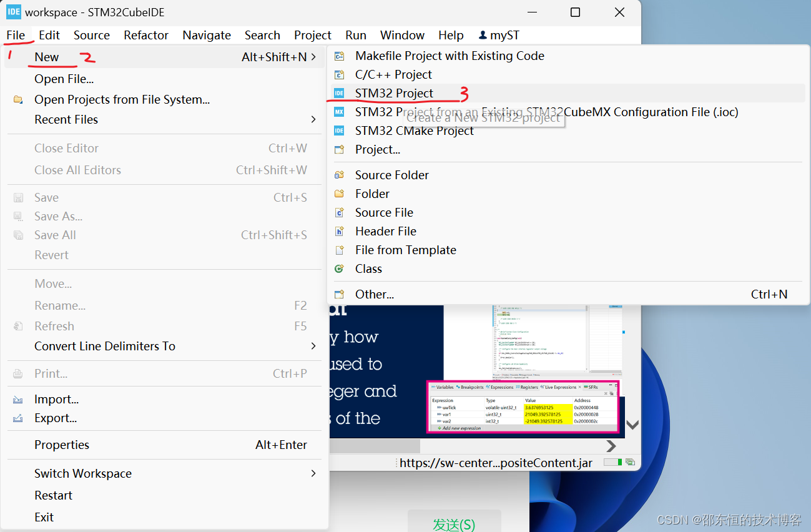
Task: Click the Import icon in File menu
Action: (x=18, y=400)
